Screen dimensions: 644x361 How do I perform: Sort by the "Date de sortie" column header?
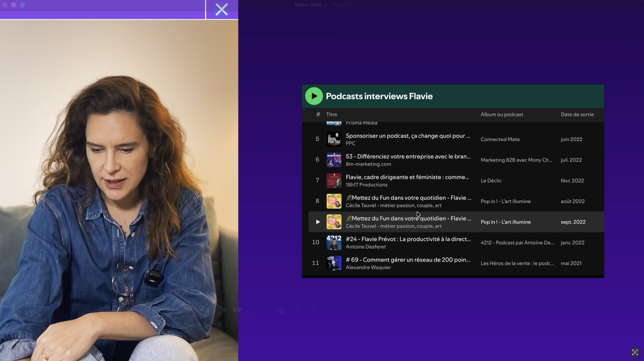click(x=577, y=114)
